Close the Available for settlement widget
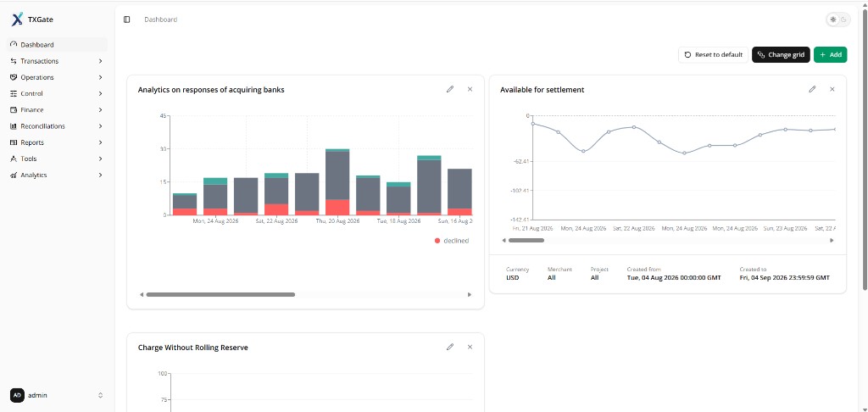Viewport: 868px width, 412px height. (832, 89)
